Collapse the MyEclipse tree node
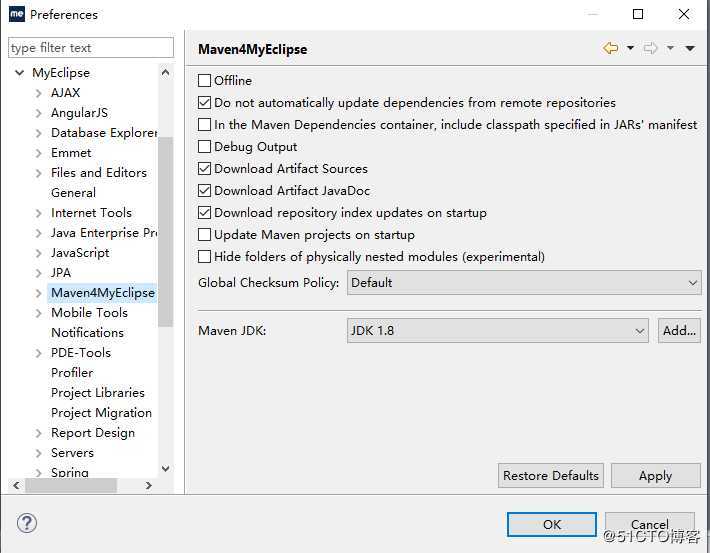Viewport: 710px width, 553px height. point(19,72)
